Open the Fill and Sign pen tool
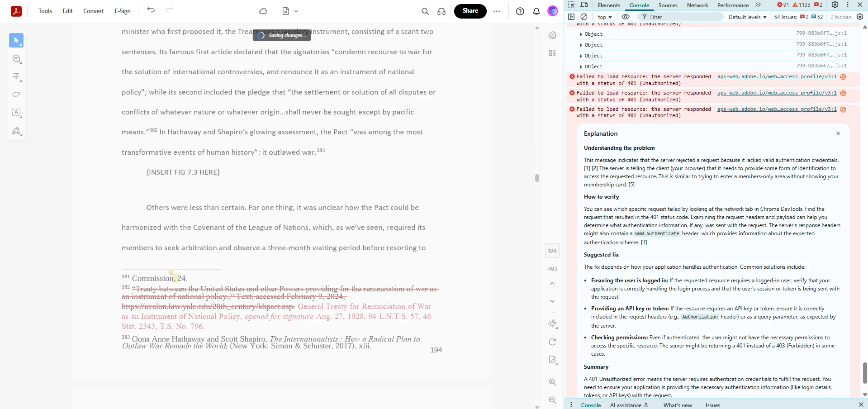The height and width of the screenshot is (409, 868). [16, 131]
